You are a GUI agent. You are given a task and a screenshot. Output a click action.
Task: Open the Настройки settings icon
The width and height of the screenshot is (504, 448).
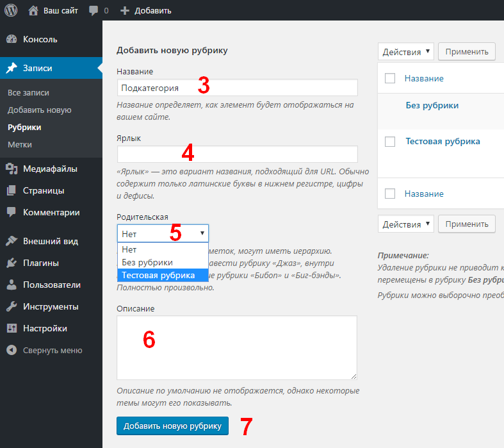(12, 328)
